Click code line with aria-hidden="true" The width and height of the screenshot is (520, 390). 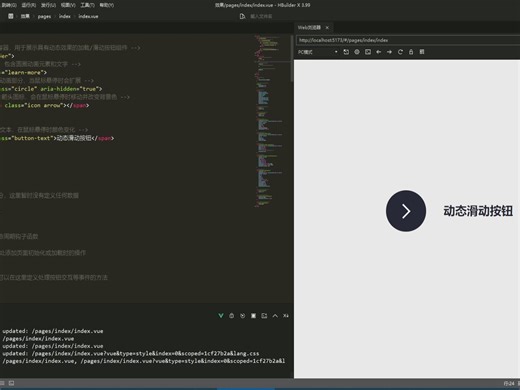51,89
